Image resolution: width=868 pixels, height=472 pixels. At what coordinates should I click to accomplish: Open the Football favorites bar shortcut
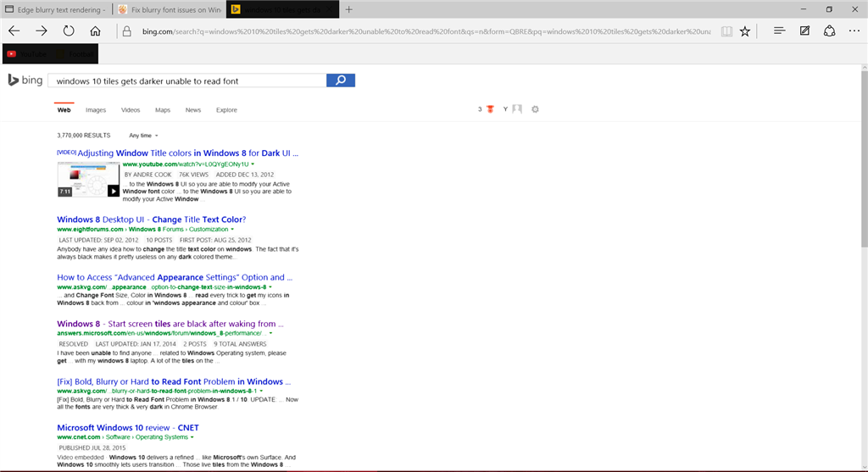tap(75, 53)
